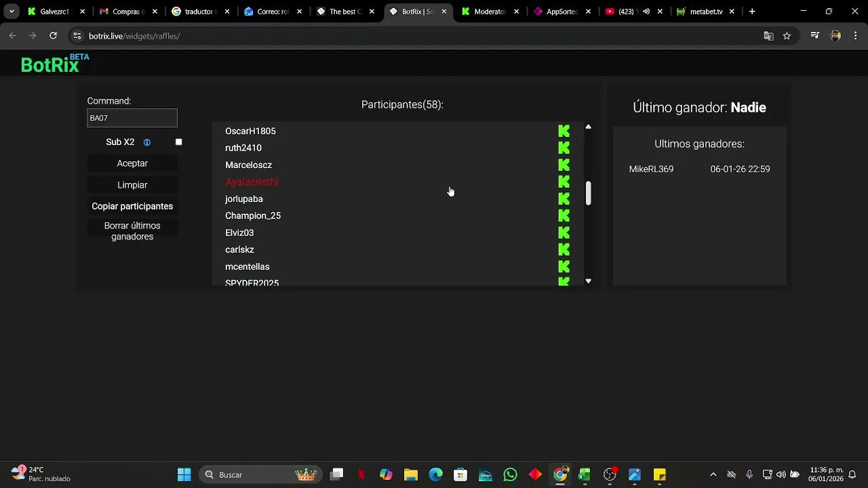Viewport: 868px width, 488px height.
Task: Switch to the Compras Gmail tab
Action: click(129, 12)
